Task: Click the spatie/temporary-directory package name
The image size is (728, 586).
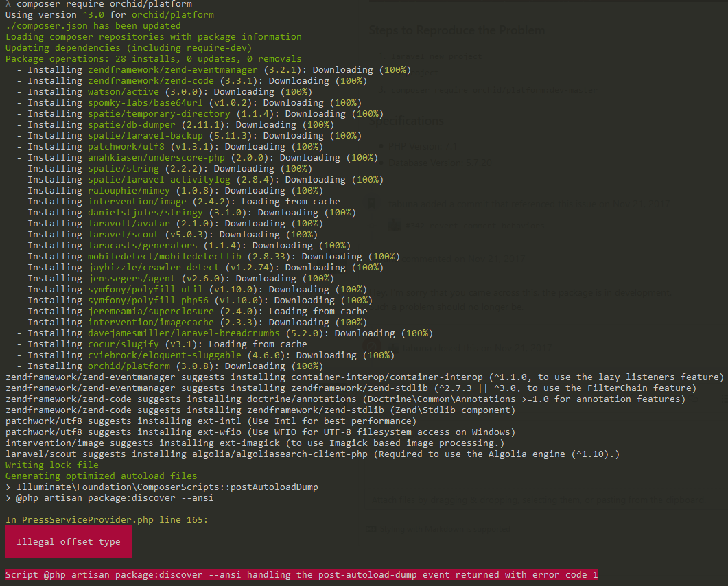Action: 159,114
